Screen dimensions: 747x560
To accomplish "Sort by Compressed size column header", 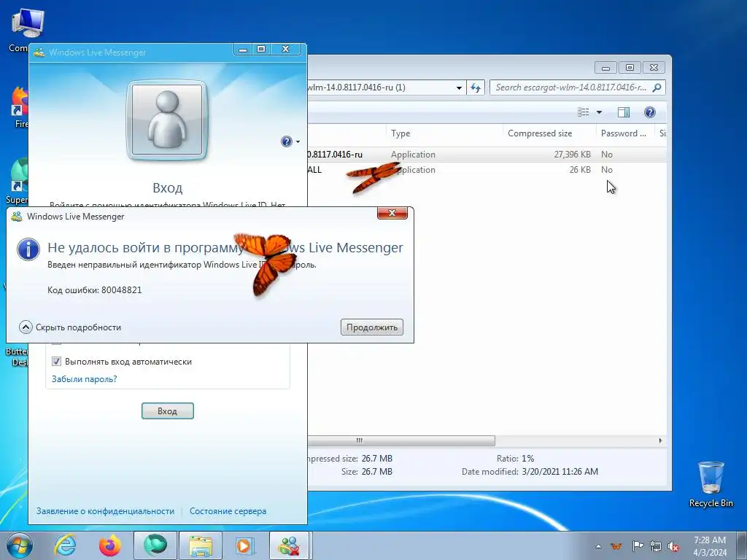I will pos(549,133).
